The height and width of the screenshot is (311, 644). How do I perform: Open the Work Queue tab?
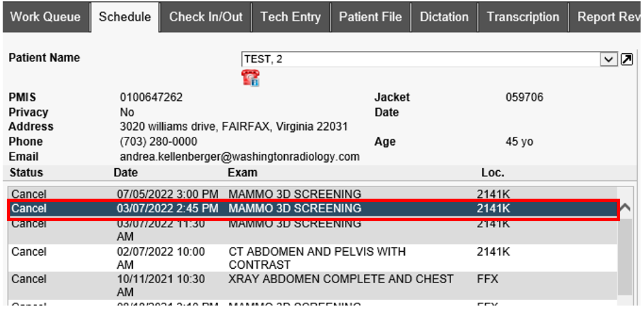(45, 17)
